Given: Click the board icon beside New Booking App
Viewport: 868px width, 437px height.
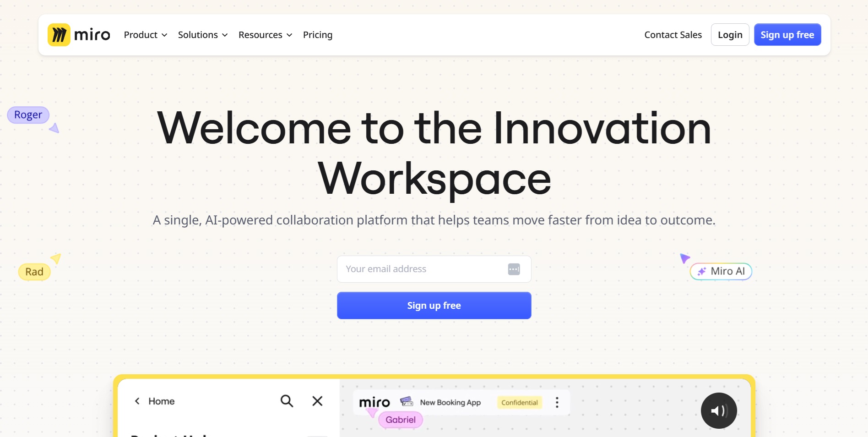Looking at the screenshot, I should pos(407,402).
